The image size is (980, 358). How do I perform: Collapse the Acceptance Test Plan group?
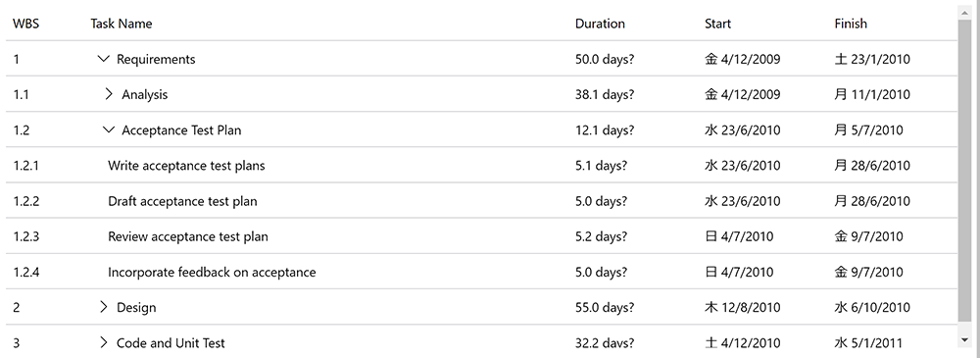(x=109, y=130)
